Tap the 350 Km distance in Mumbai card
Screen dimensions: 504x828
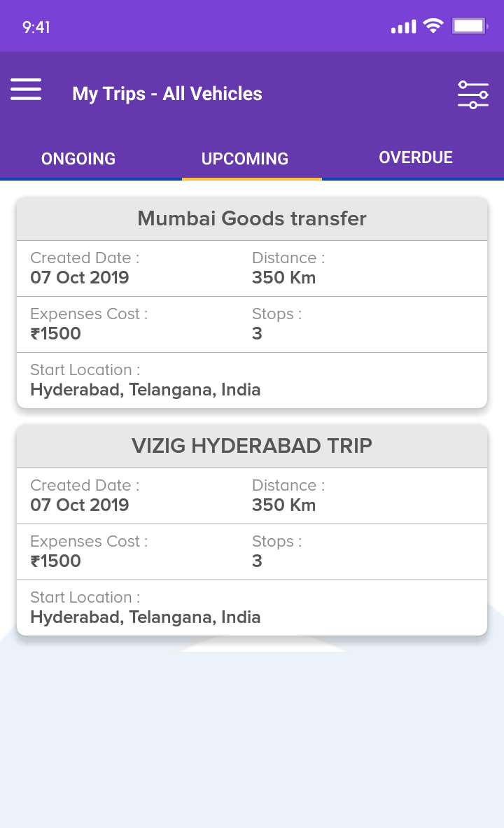(283, 278)
